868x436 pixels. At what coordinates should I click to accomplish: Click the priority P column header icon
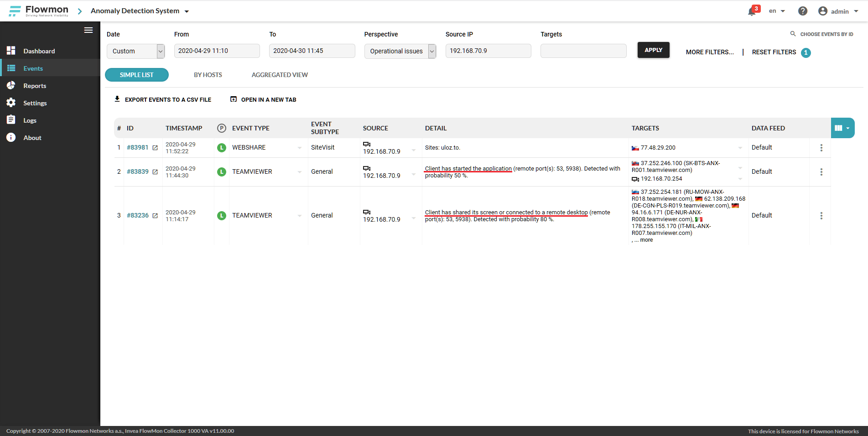pyautogui.click(x=222, y=128)
